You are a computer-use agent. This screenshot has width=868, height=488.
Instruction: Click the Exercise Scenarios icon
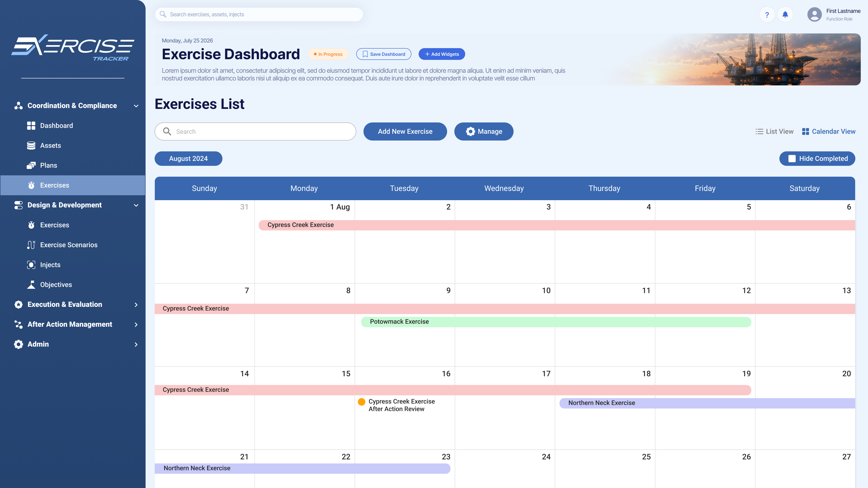pos(31,245)
